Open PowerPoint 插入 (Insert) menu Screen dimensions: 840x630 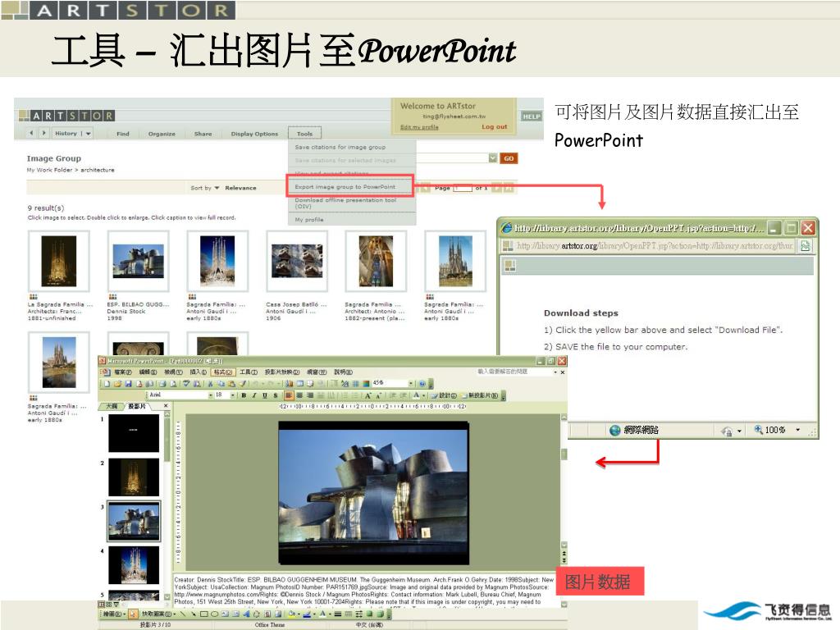click(x=199, y=372)
